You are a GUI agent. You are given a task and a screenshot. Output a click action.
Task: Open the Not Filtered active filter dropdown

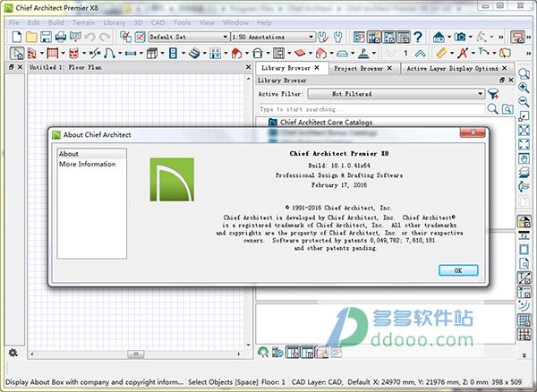pos(396,94)
